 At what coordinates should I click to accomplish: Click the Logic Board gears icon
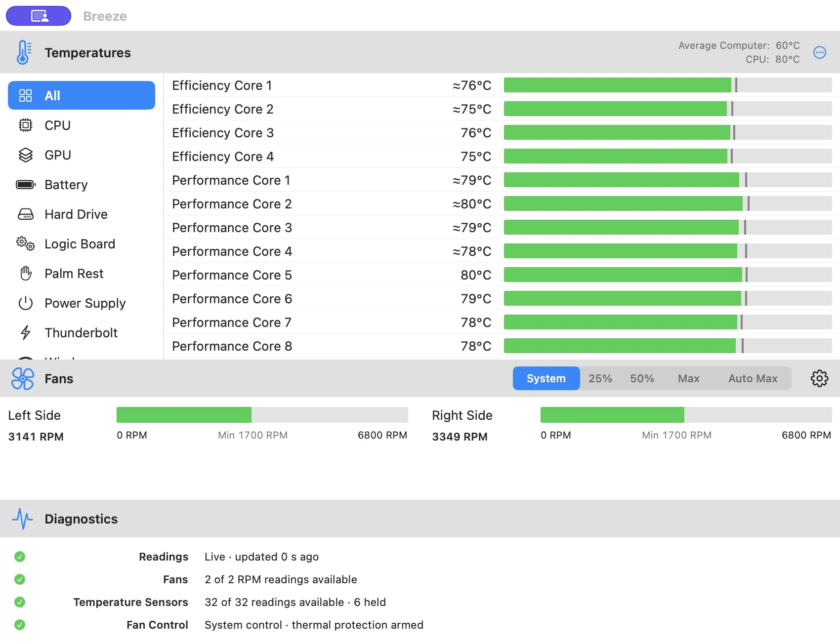point(25,244)
